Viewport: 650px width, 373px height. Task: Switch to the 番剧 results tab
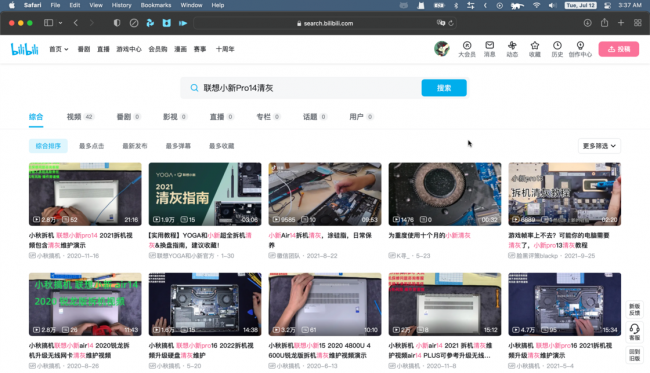(x=129, y=117)
